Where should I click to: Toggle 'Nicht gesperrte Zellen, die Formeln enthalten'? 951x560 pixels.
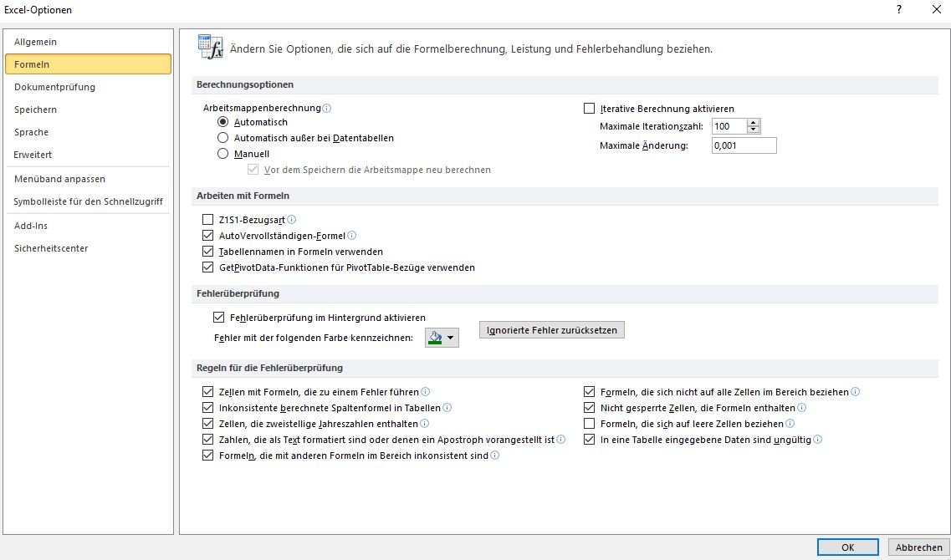[x=589, y=407]
